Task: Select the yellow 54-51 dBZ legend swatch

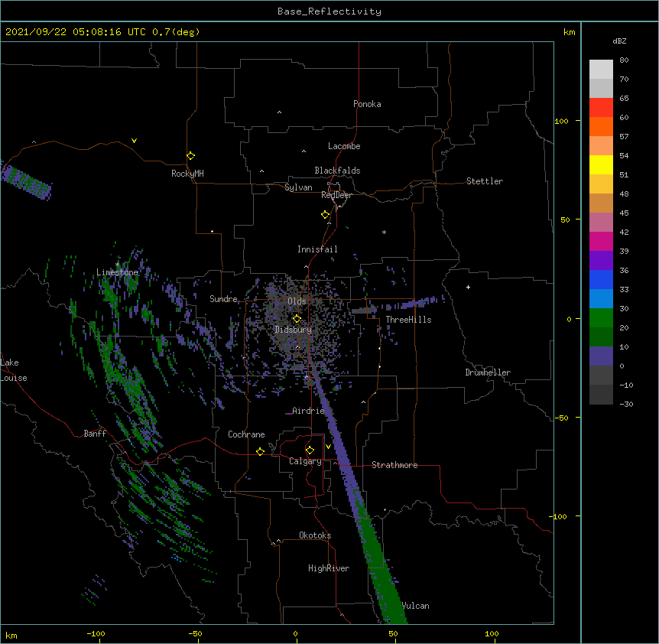Action: point(601,164)
